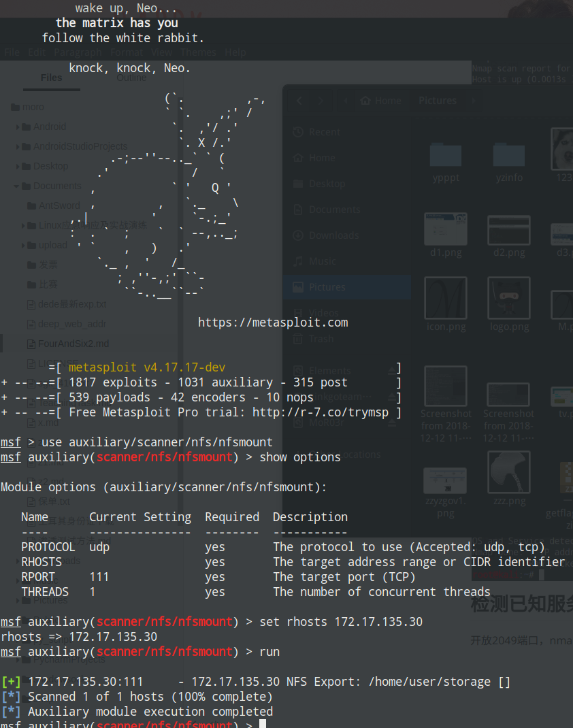Click 'use auxiliary/scanner/nfs/nfsmount' command text

coord(157,442)
